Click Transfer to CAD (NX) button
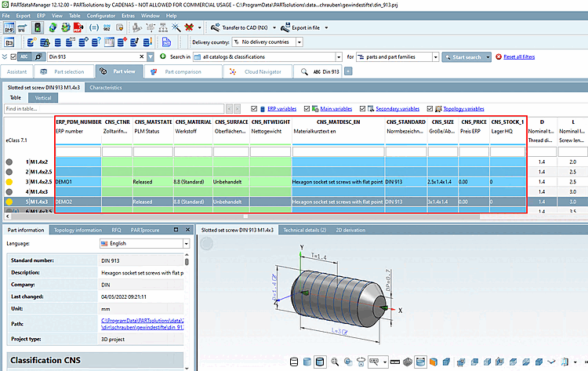The width and height of the screenshot is (588, 371). pos(240,27)
